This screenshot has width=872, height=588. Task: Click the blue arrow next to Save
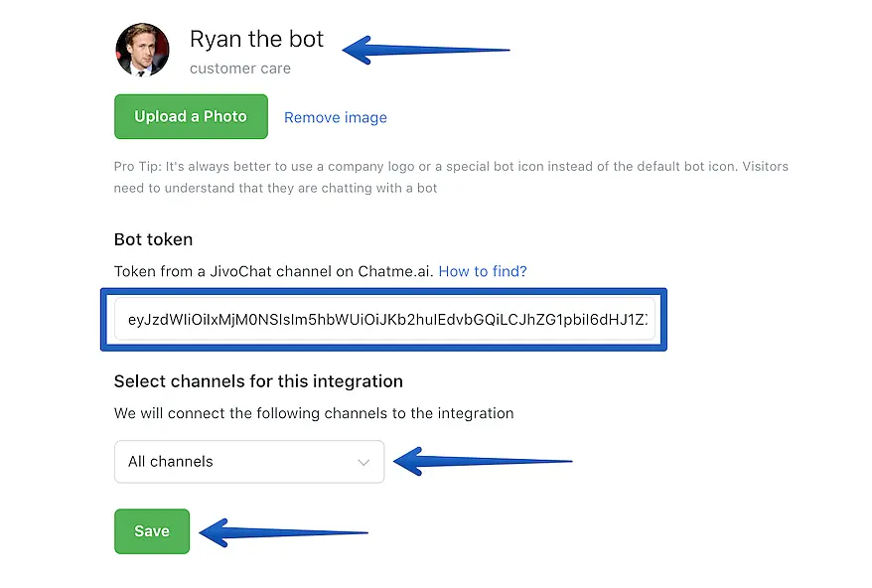pyautogui.click(x=283, y=532)
